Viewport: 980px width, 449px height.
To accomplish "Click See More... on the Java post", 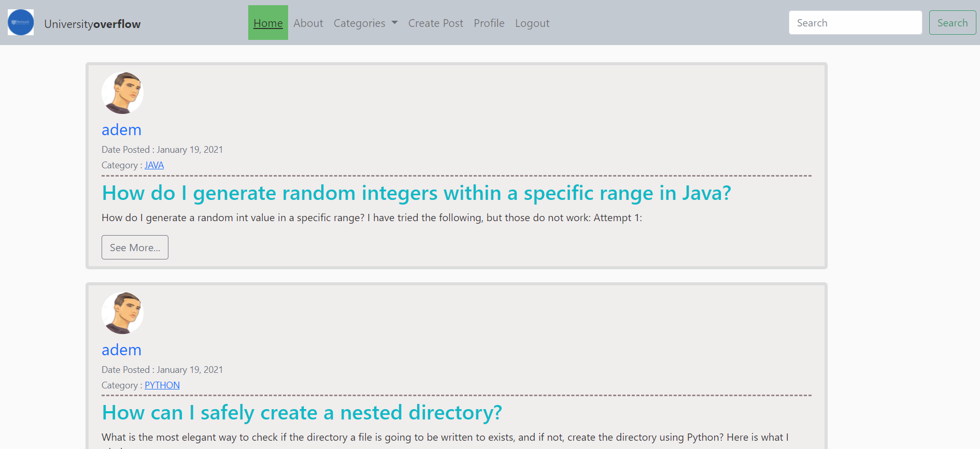I will pos(135,248).
